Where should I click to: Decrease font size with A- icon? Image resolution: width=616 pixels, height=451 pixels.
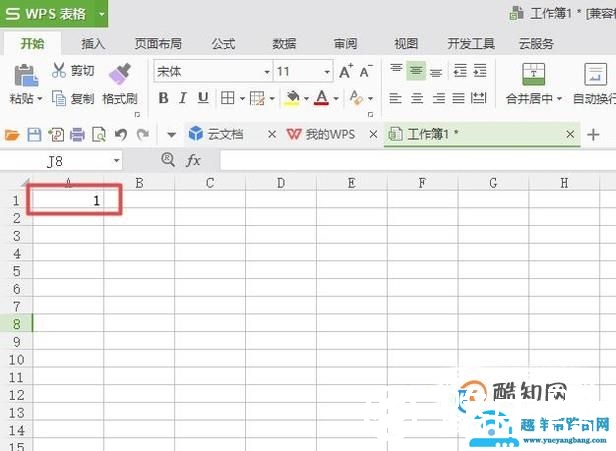point(365,71)
